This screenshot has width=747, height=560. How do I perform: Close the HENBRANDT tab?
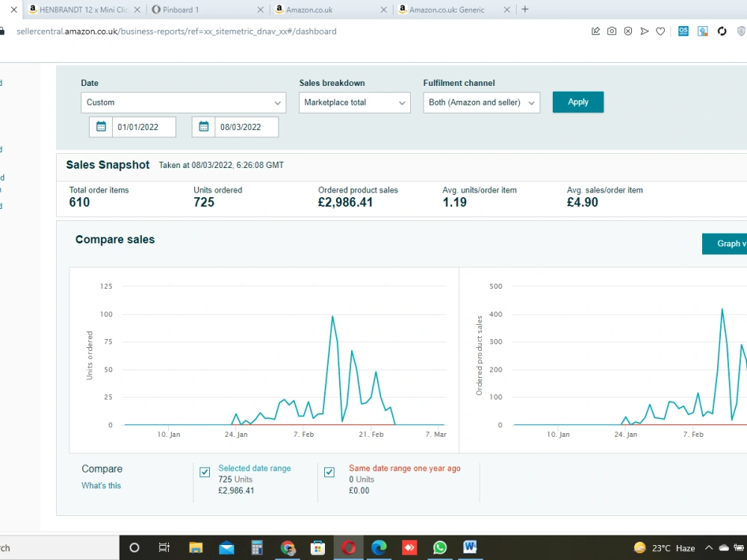tap(137, 10)
